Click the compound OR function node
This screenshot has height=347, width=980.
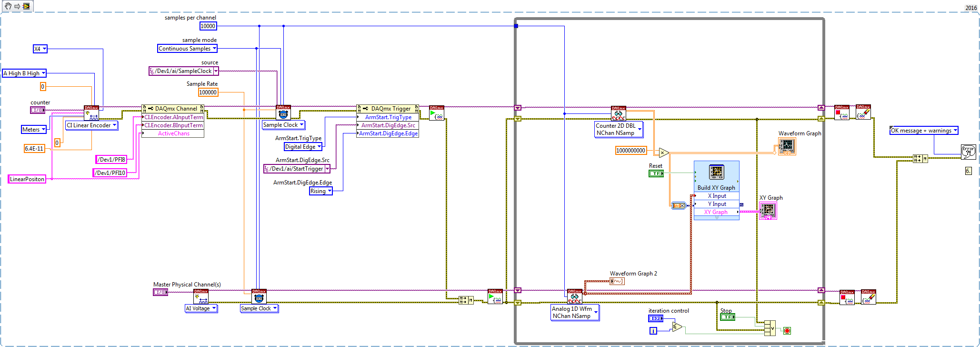(770, 328)
